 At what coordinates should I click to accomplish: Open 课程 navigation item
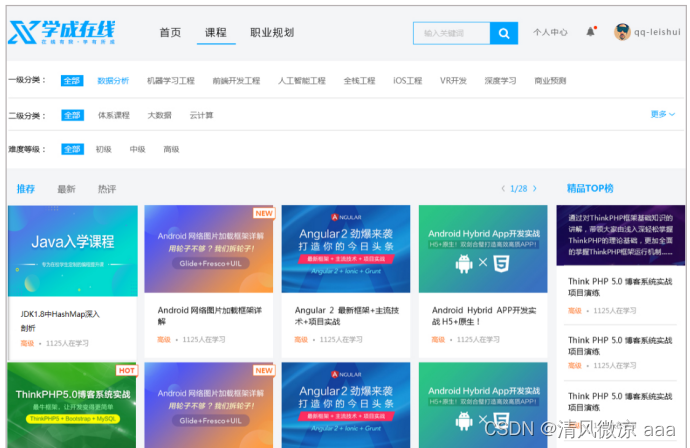click(x=216, y=33)
